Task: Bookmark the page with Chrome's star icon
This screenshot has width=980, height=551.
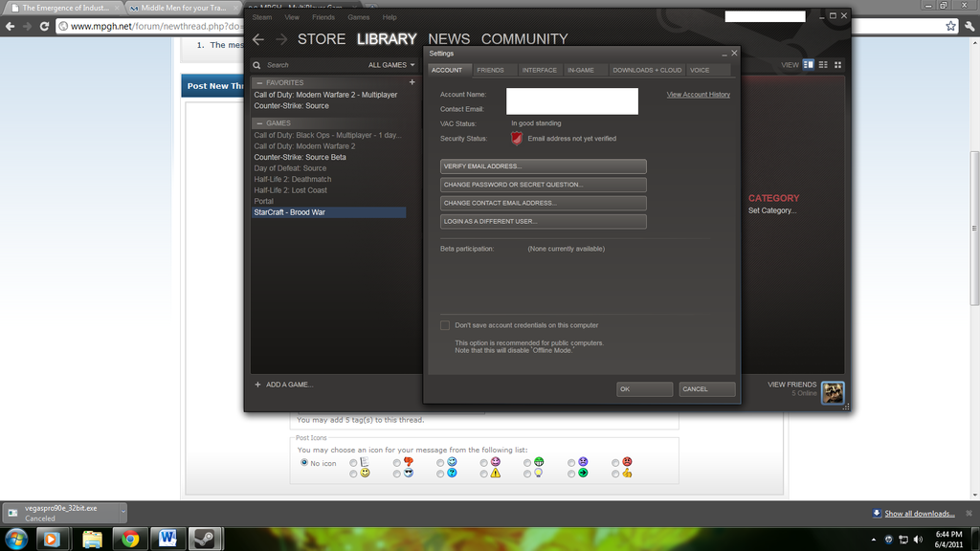Action: (949, 26)
